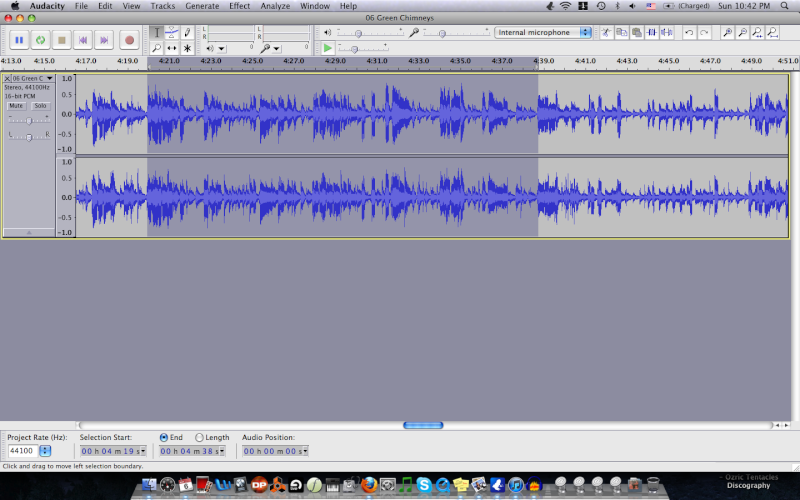Start recording with the red Record button
Screen dimensions: 800x500
tap(130, 40)
